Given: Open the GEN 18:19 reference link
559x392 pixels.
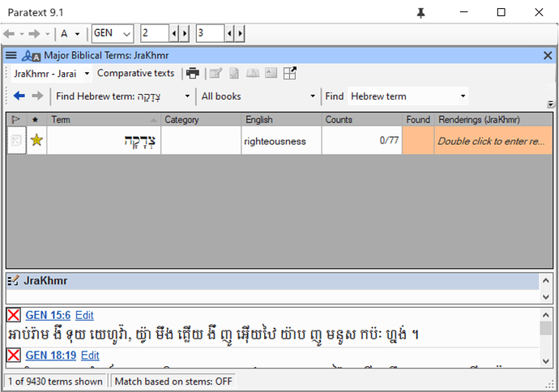Looking at the screenshot, I should pos(50,356).
